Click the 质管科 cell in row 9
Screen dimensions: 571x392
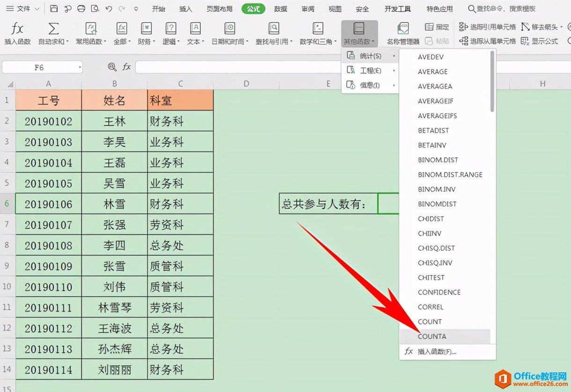[180, 266]
